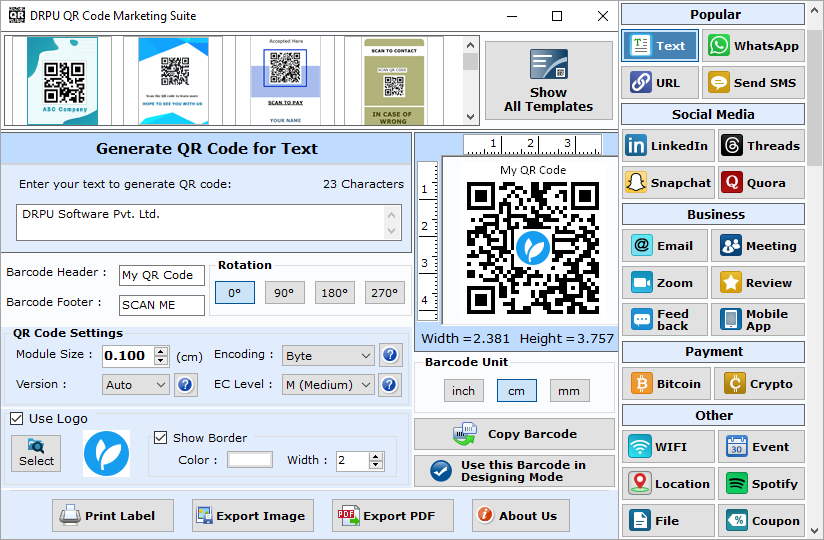Open the Threads QR code option
Image resolution: width=824 pixels, height=540 pixels.
pos(761,146)
